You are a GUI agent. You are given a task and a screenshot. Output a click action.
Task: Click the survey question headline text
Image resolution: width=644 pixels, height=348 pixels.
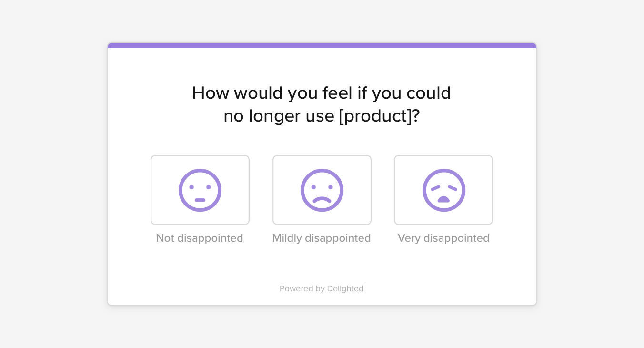tap(322, 104)
